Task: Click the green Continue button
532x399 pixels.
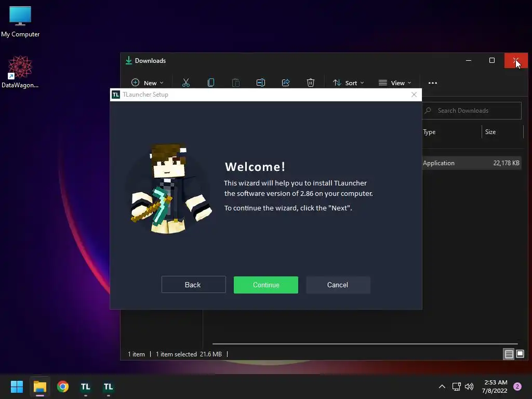Action: click(x=265, y=285)
